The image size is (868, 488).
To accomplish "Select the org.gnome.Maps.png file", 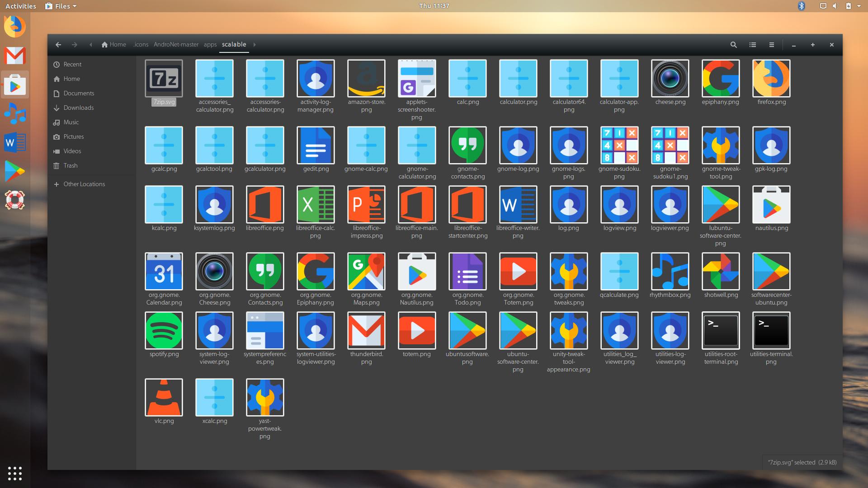I will tap(366, 272).
